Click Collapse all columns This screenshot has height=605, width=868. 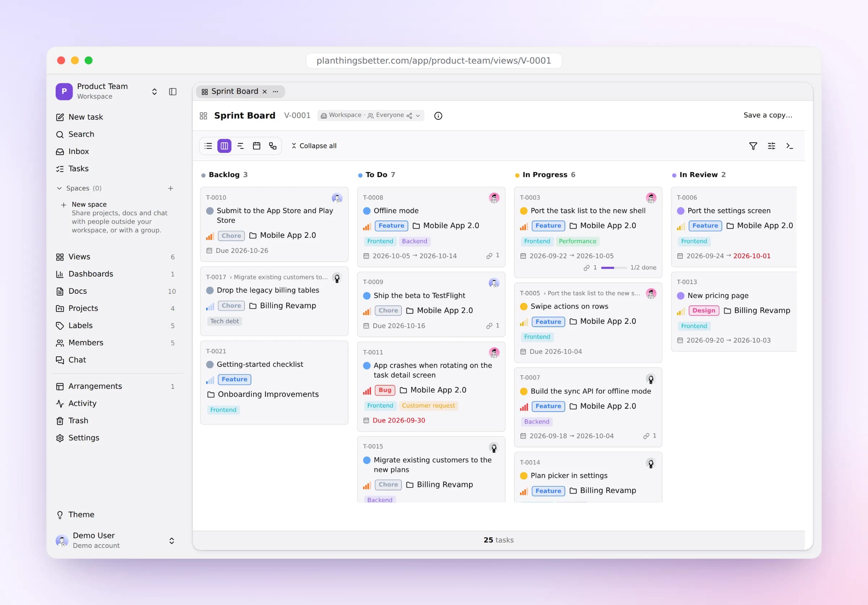click(x=314, y=146)
